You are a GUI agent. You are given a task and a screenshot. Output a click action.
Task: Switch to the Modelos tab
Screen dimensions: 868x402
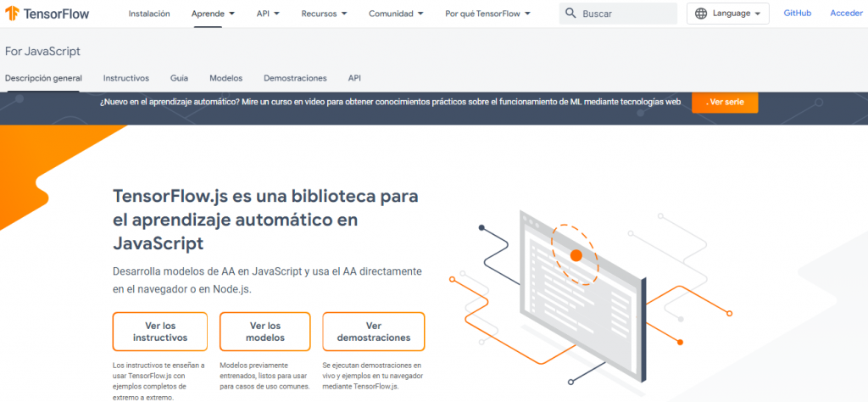click(x=225, y=79)
